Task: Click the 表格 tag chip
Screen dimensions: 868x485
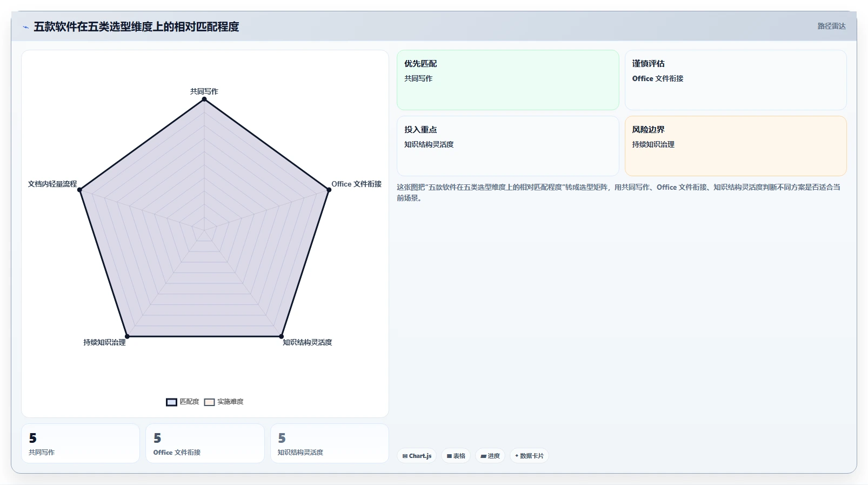Action: [456, 456]
